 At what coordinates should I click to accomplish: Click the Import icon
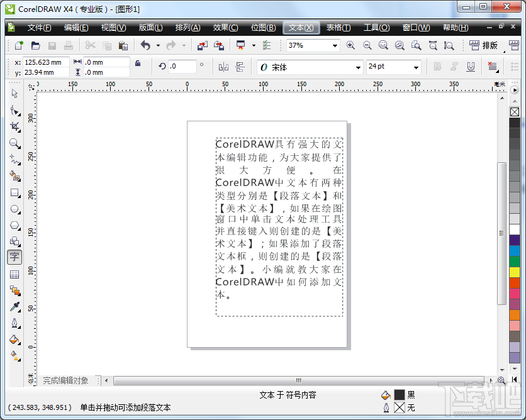click(202, 45)
